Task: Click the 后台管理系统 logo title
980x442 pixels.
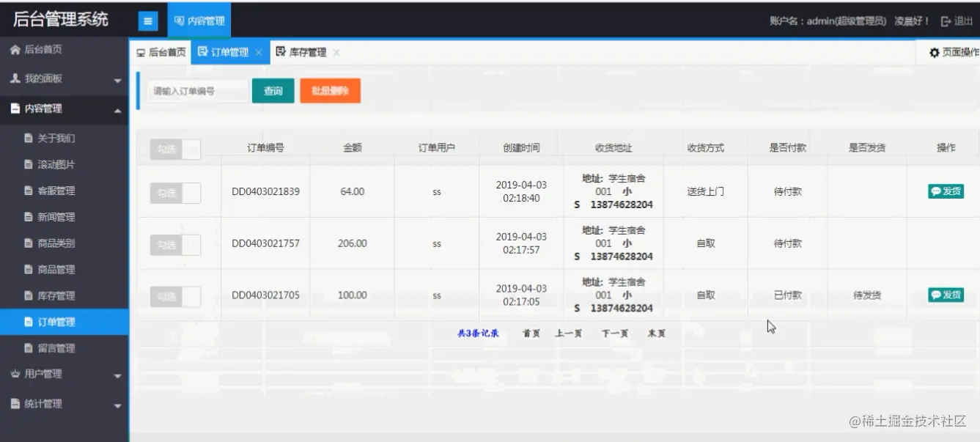Action: (61, 19)
